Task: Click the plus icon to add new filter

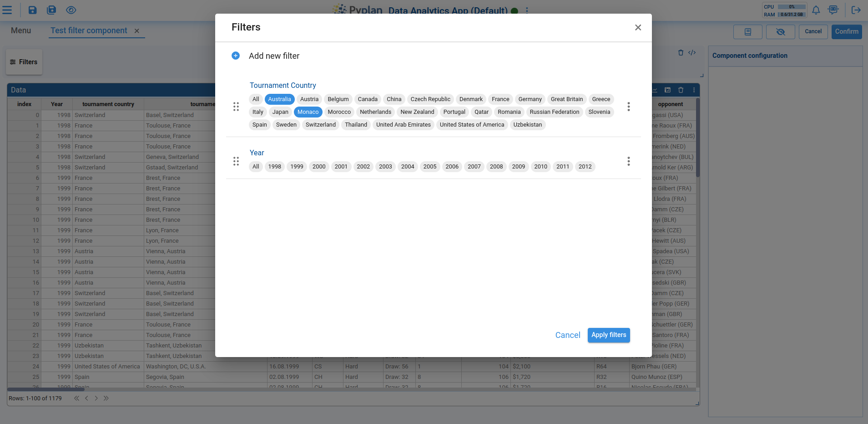Action: click(236, 56)
